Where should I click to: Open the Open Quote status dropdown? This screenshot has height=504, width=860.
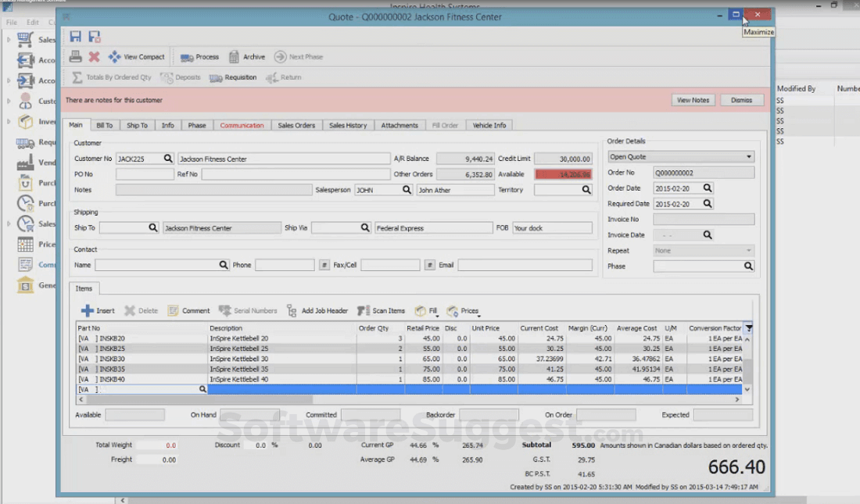(681, 157)
